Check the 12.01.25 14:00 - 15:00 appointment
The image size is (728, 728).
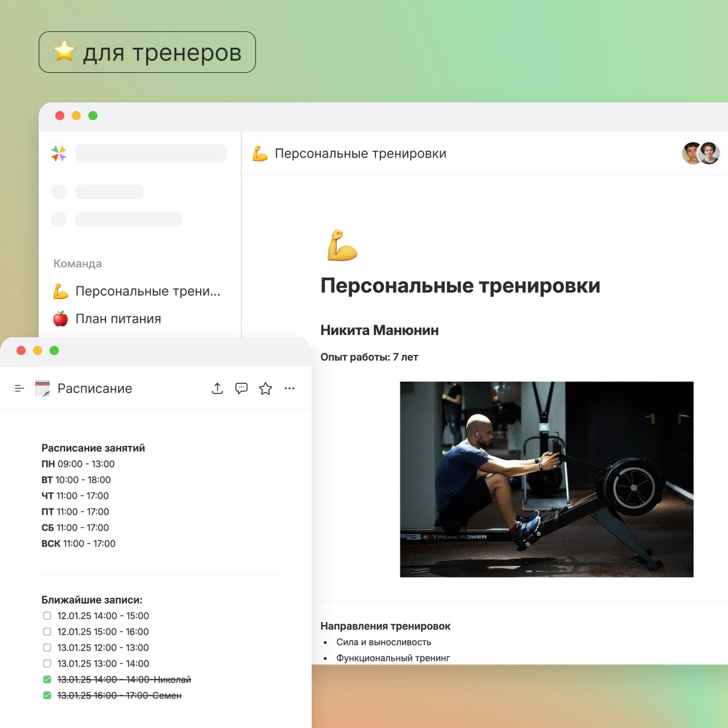click(47, 615)
